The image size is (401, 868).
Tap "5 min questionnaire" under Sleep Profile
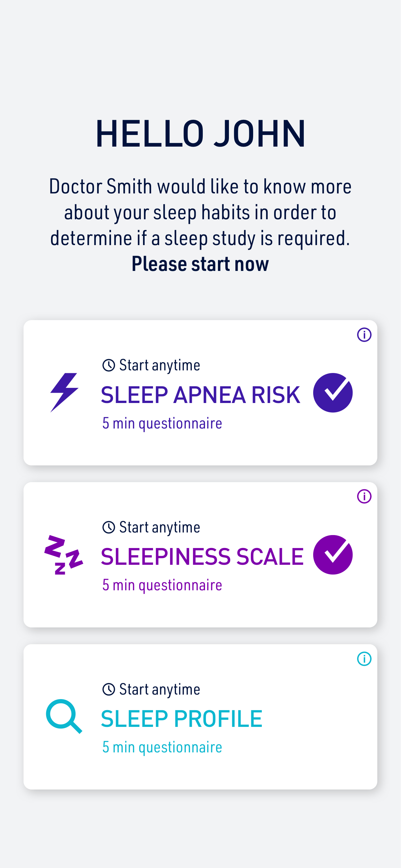162,747
